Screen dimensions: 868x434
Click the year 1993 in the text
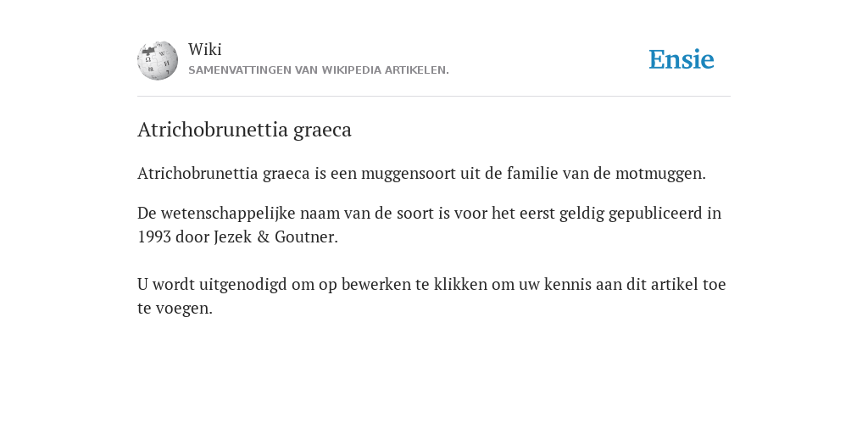[154, 237]
